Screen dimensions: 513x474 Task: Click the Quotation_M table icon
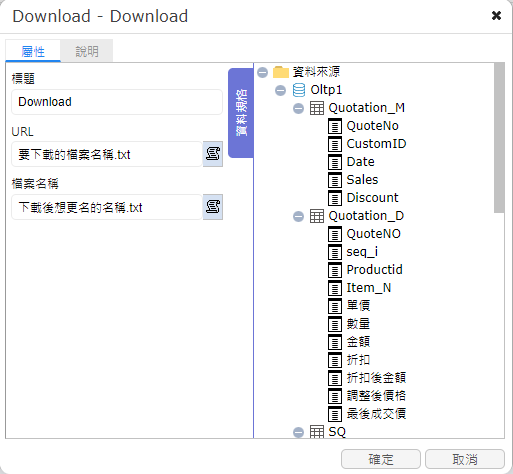[317, 108]
